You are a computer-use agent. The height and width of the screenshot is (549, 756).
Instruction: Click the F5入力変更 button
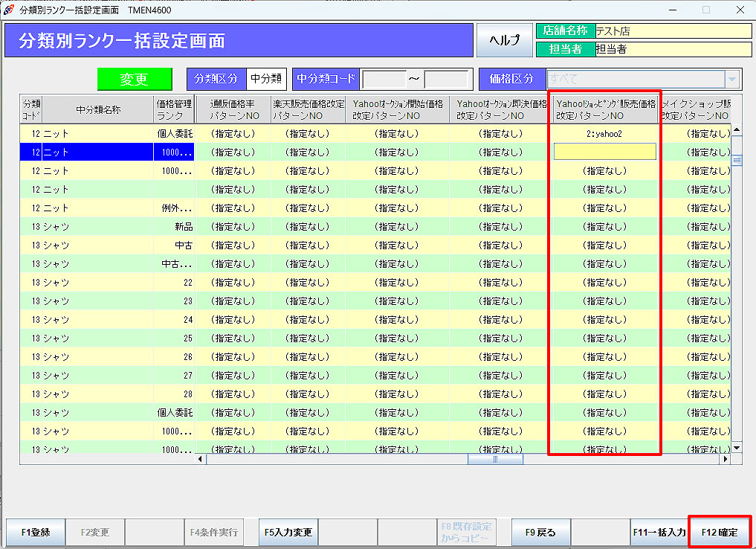point(288,533)
